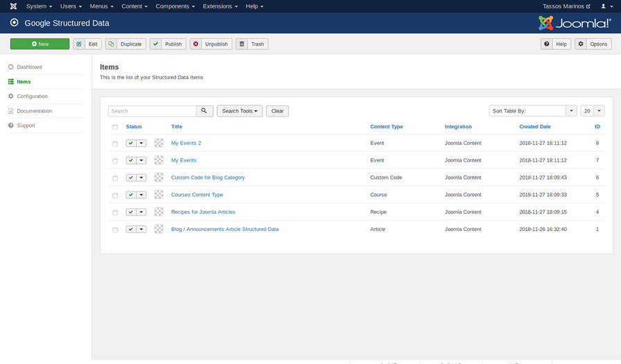Sort by Created Date column header
This screenshot has width=621, height=364.
(535, 127)
